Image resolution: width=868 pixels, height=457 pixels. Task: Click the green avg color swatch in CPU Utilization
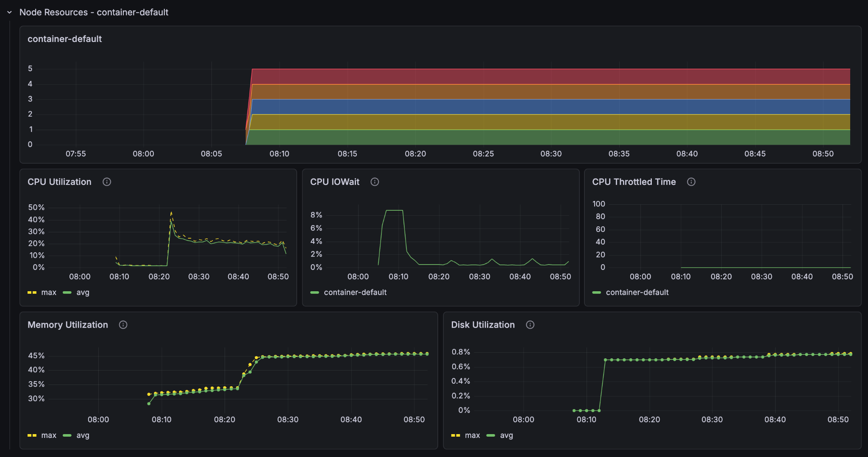point(67,292)
